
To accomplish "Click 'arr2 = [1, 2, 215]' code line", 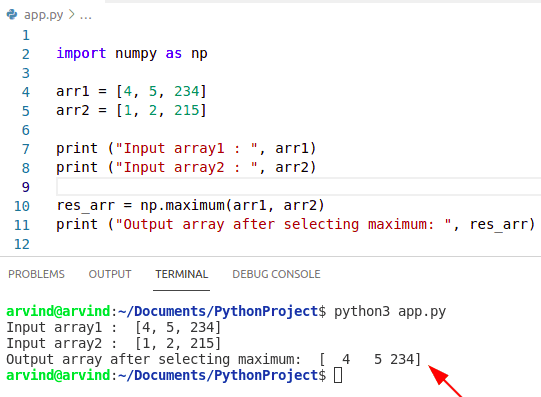I will coord(131,110).
